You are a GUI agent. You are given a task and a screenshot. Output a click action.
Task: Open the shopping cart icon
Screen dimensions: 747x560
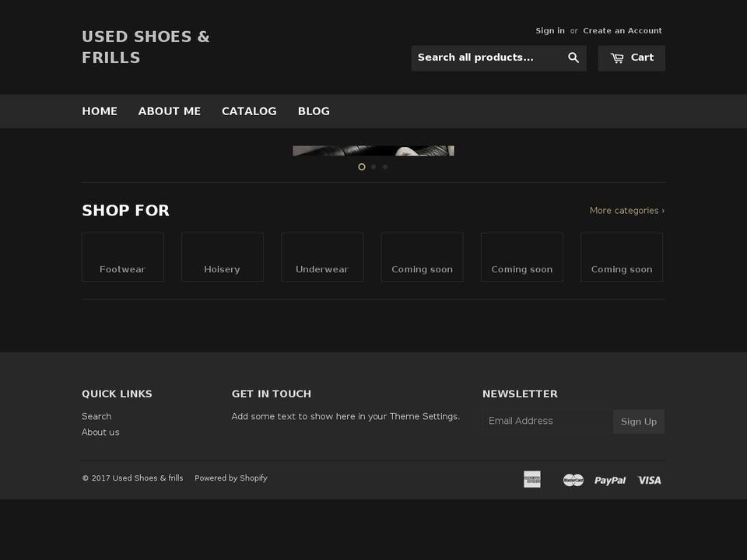(x=617, y=58)
